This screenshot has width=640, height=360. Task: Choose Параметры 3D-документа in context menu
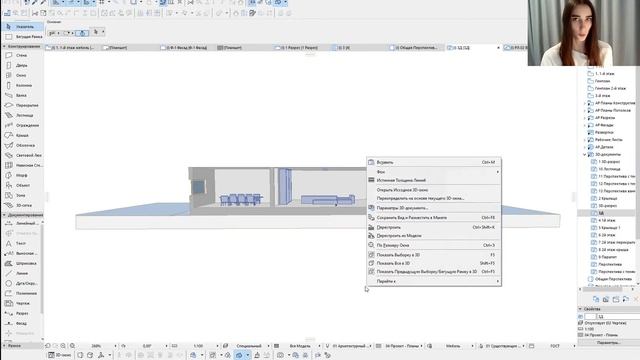[434, 208]
